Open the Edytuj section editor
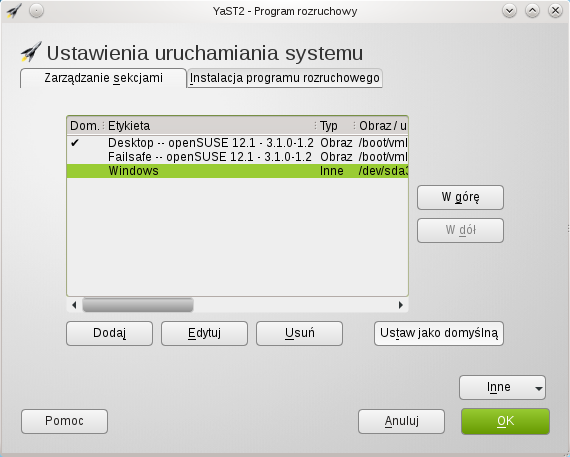 click(204, 333)
